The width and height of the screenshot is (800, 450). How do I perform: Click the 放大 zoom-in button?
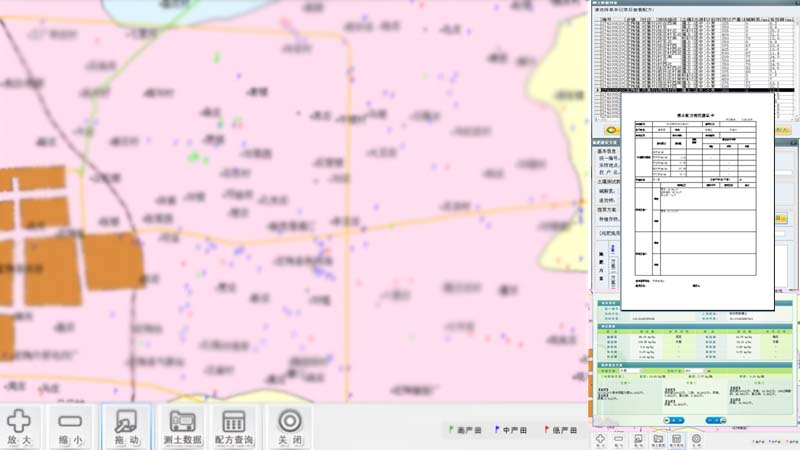point(19,426)
